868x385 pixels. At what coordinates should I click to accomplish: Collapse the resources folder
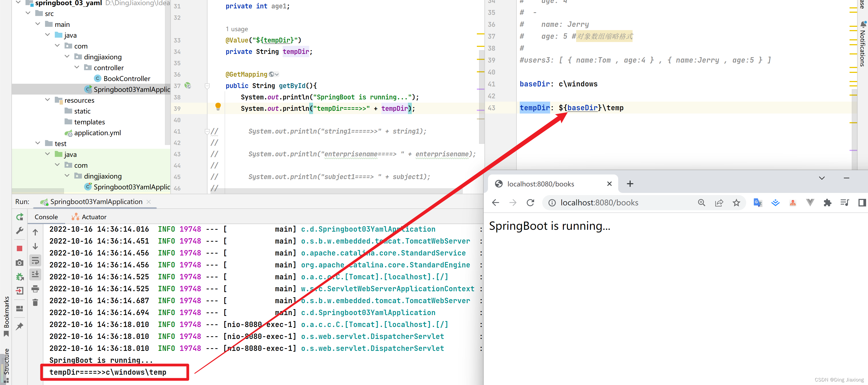coord(48,100)
